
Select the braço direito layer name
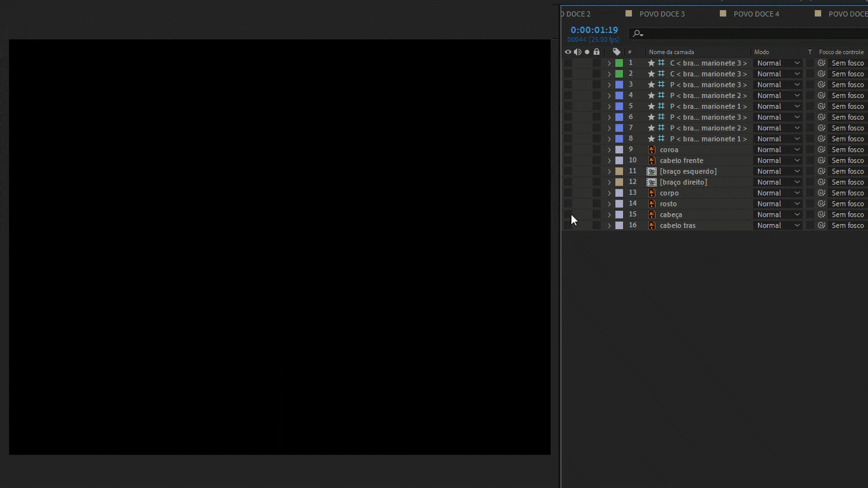point(683,182)
